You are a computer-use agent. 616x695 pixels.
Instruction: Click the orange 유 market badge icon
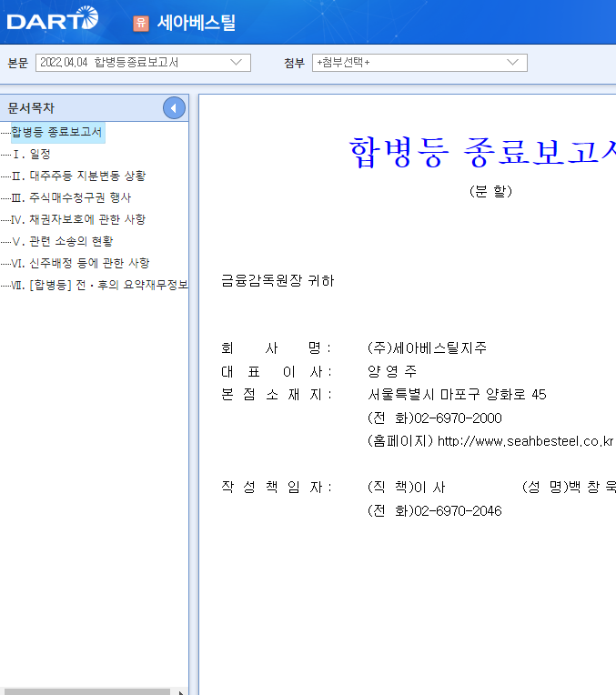[141, 23]
